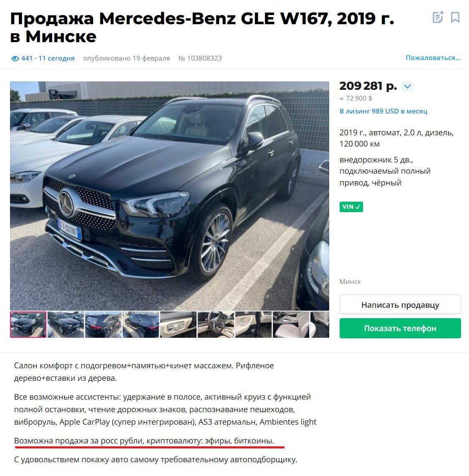
Task: Expand the price currency dropdown chevron
Action: click(407, 86)
